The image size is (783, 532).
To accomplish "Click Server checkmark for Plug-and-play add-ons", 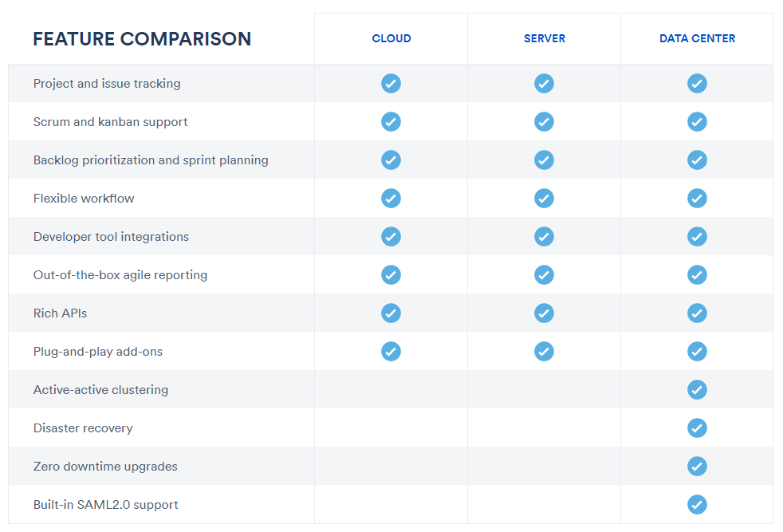I will click(x=544, y=351).
